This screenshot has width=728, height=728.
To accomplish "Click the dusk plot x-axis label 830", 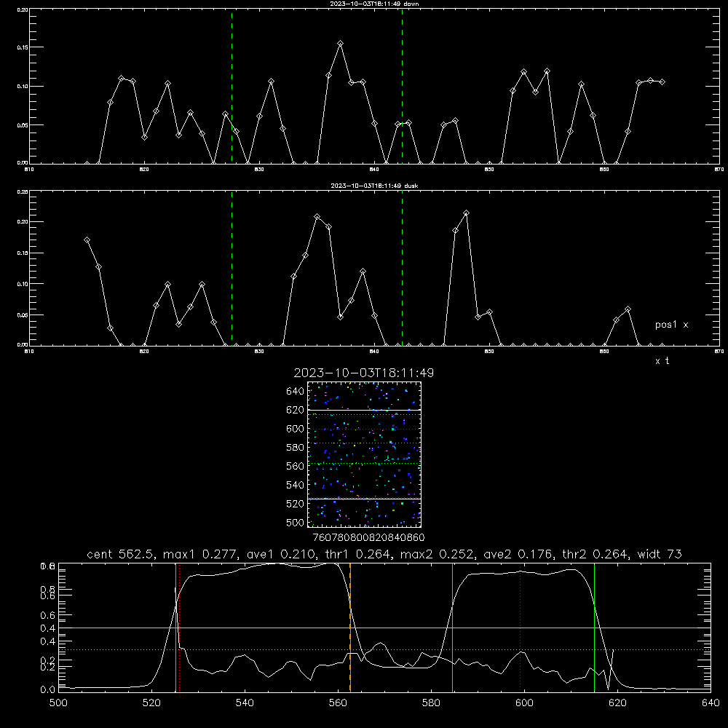I will [259, 352].
